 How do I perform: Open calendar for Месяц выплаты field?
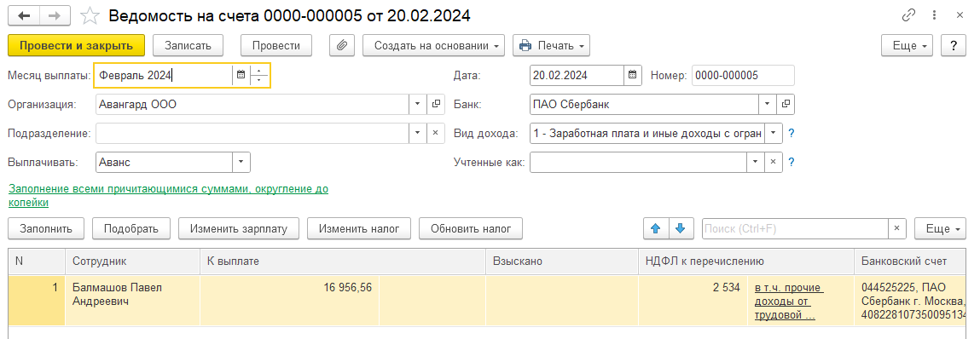[241, 76]
